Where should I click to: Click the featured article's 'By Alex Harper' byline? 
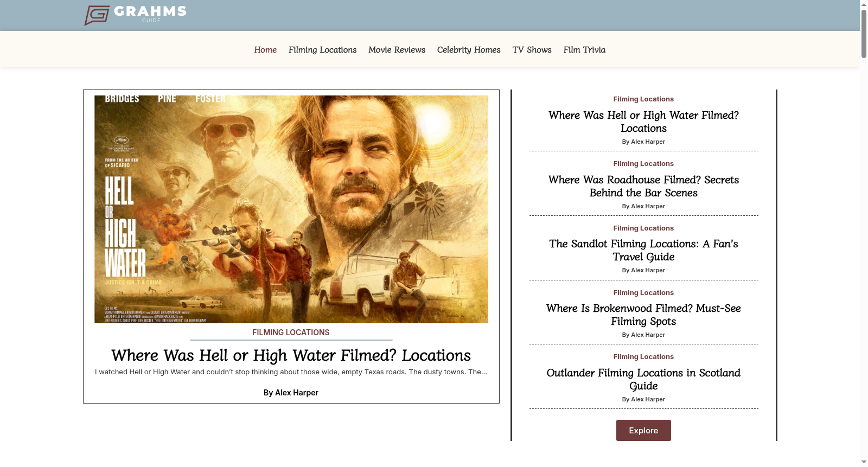click(x=291, y=393)
